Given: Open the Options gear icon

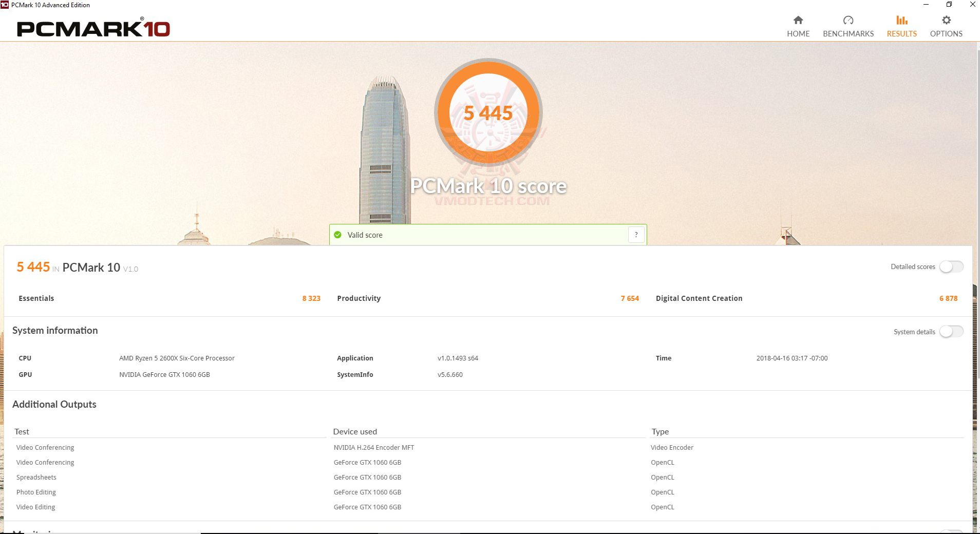Looking at the screenshot, I should pyautogui.click(x=946, y=20).
